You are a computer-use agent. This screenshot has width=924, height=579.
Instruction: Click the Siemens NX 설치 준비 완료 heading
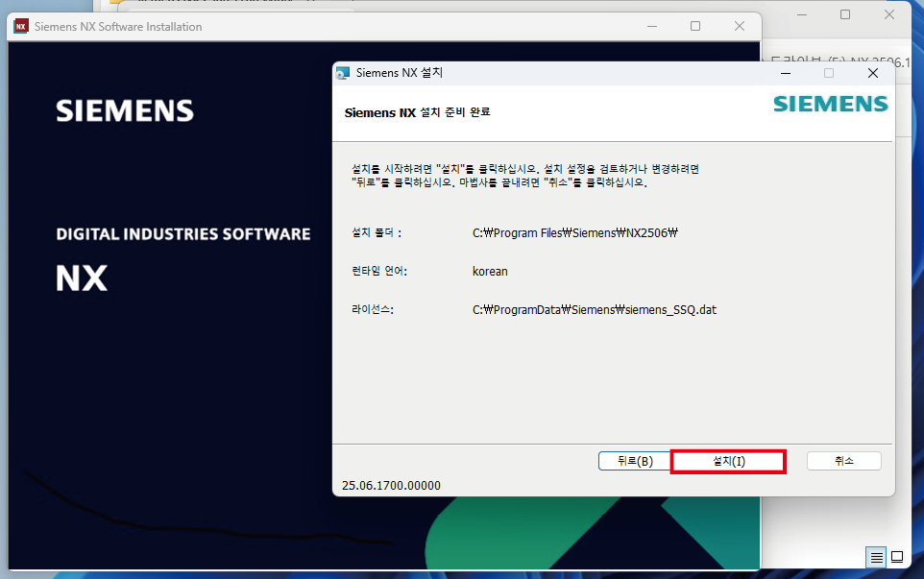pos(417,112)
